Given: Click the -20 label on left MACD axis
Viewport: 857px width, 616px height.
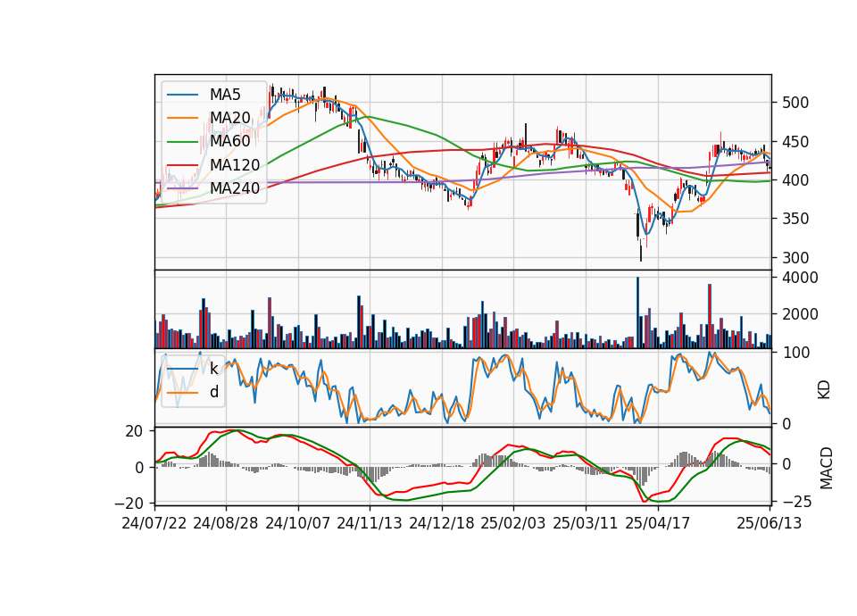Looking at the screenshot, I should click(x=129, y=503).
